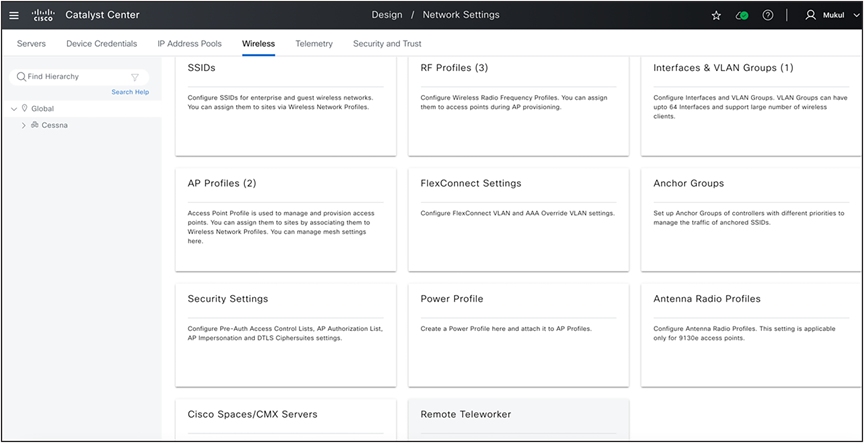864x443 pixels.
Task: Click Network Settings in the breadcrumb
Action: [461, 15]
